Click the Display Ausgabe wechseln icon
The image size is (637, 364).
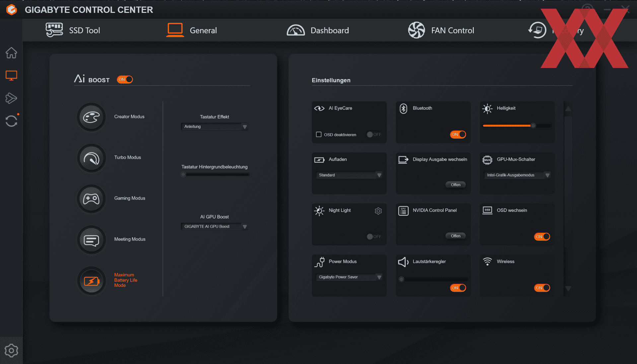[x=403, y=160]
